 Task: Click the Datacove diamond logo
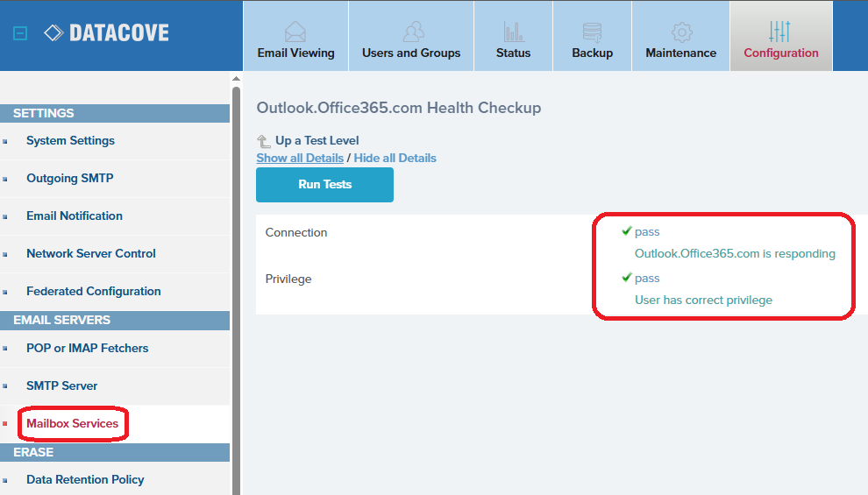click(x=53, y=33)
